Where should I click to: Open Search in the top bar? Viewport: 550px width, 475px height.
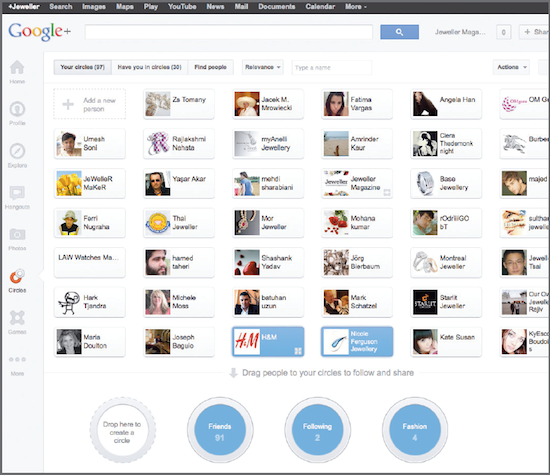[x=61, y=6]
